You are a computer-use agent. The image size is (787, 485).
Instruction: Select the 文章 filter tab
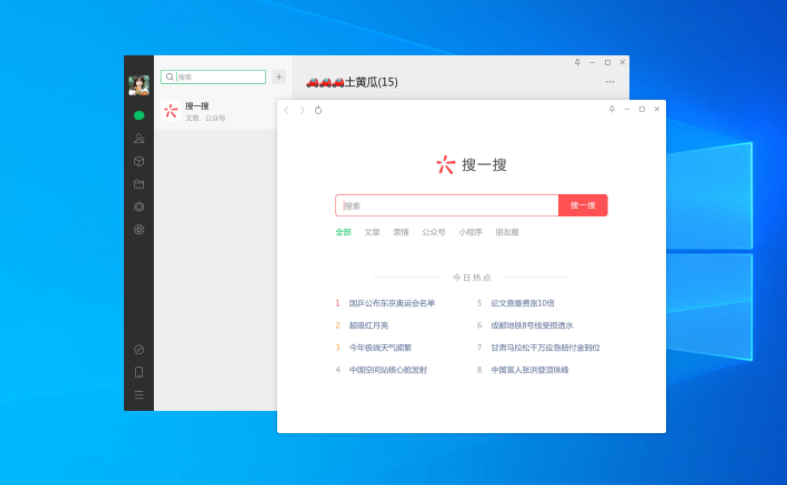[x=372, y=232]
